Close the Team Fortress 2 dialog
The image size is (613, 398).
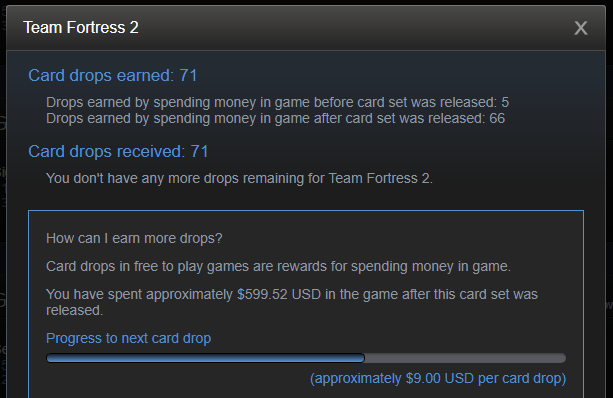coord(581,28)
